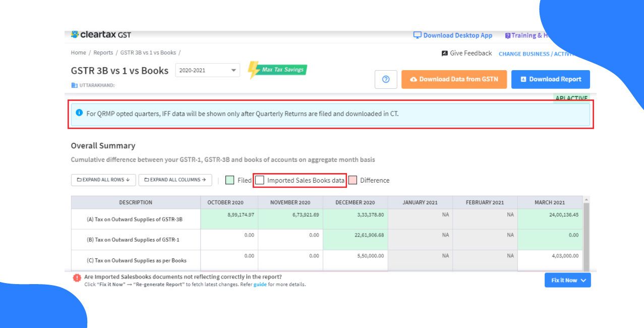Click the Training & Help icon
This screenshot has width=644, height=328.
pyautogui.click(x=507, y=35)
